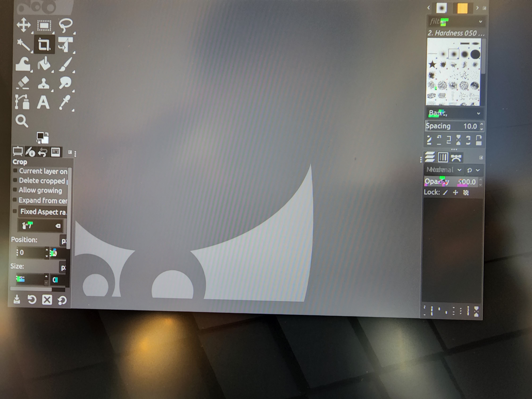Switch to the Undo History tab
This screenshot has width=532, height=399.
(x=43, y=152)
